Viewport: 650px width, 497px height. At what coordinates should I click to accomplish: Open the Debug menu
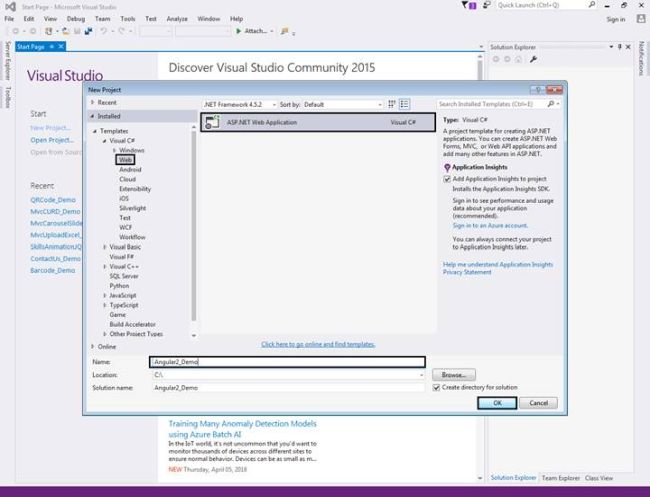pos(76,19)
